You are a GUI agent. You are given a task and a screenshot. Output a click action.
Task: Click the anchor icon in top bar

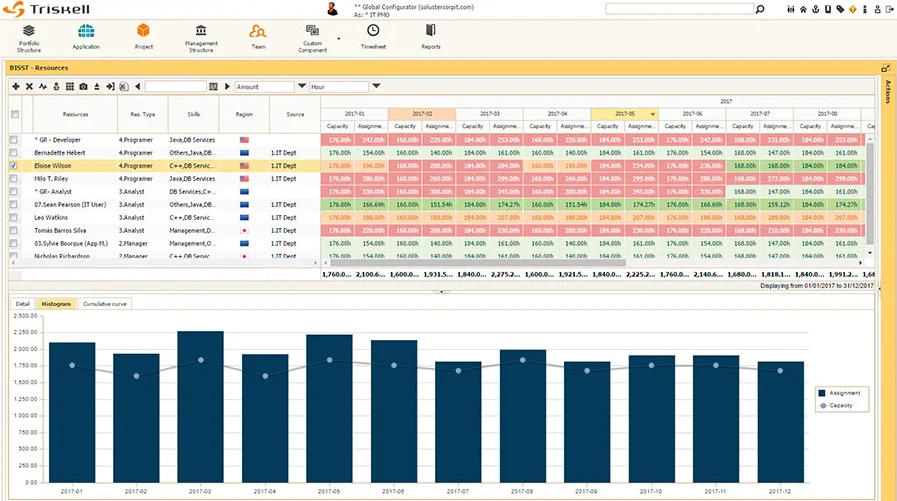816,9
